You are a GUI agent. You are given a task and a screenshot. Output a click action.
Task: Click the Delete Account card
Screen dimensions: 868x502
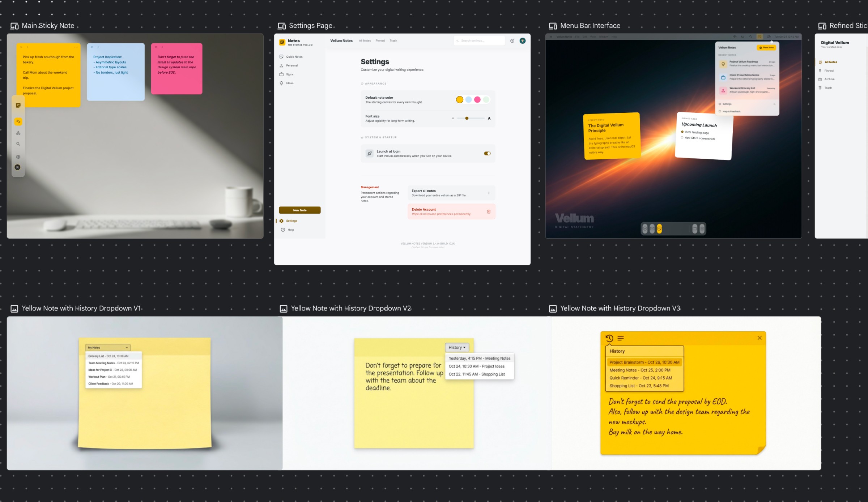click(451, 212)
